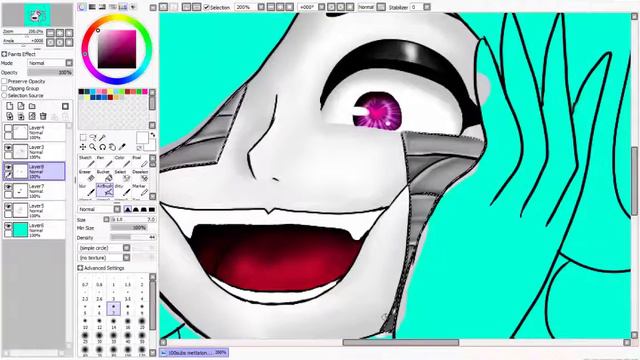Toggle the Selection checkbox in toolbar

point(207,7)
